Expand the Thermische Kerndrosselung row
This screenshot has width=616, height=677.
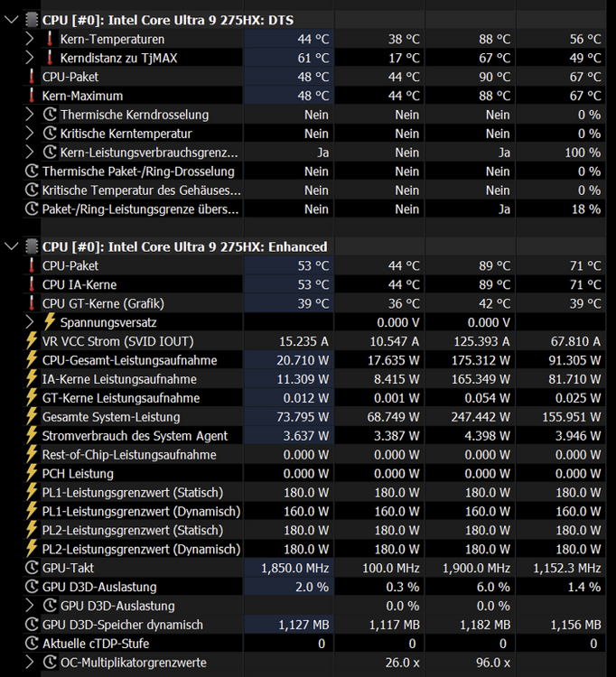point(30,115)
